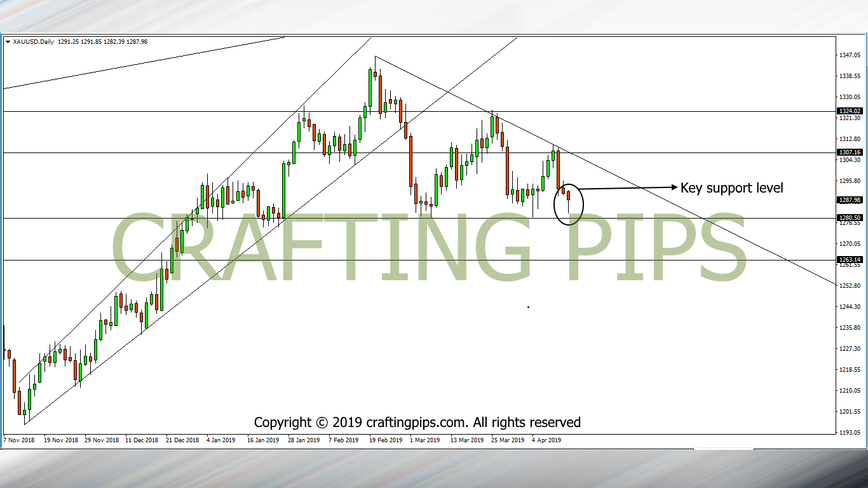Click 1201.55 on the price scale
This screenshot has height=488, width=868.
tap(850, 412)
